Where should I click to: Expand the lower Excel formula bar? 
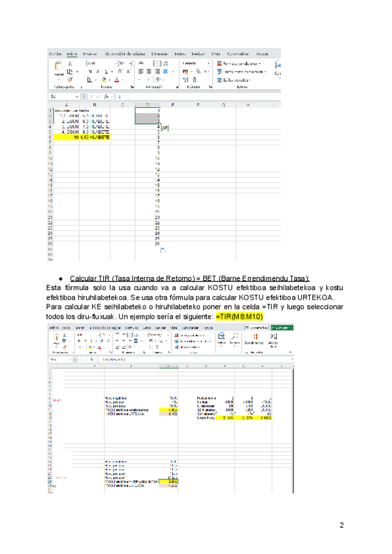(292, 359)
